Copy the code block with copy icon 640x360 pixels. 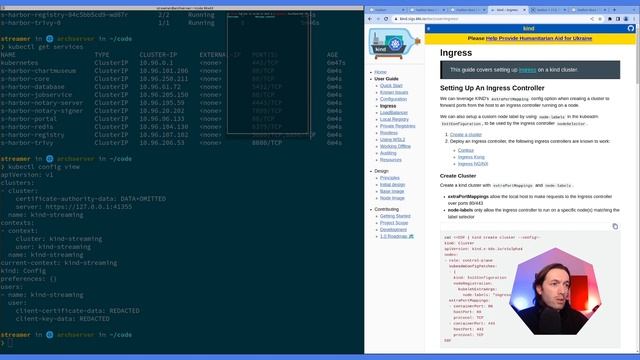click(615, 227)
